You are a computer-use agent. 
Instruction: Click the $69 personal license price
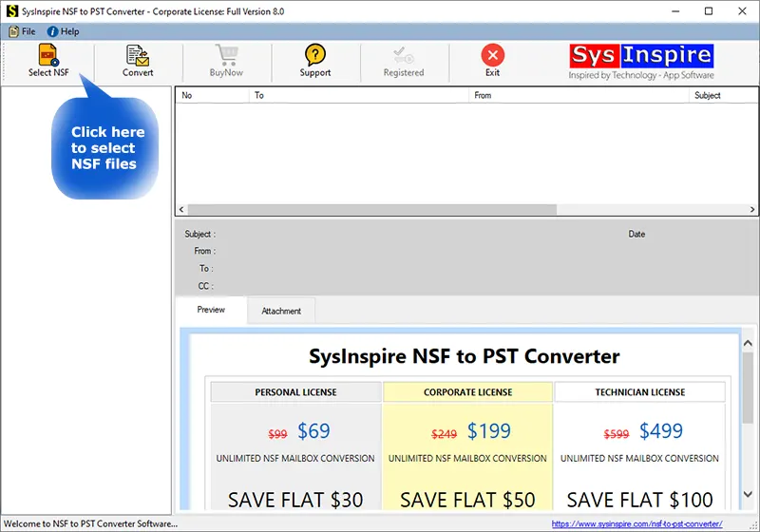313,430
